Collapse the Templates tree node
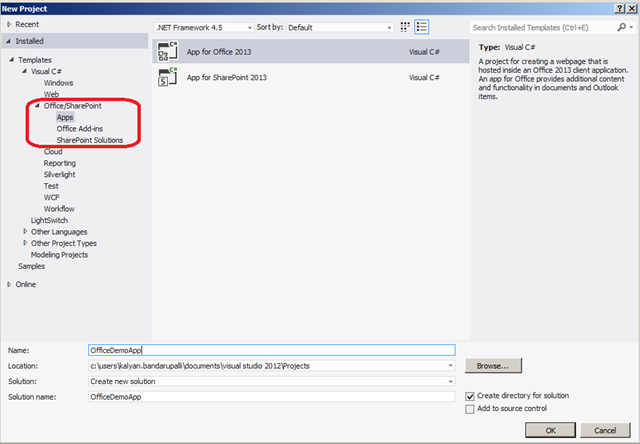640x444 pixels. point(11,60)
